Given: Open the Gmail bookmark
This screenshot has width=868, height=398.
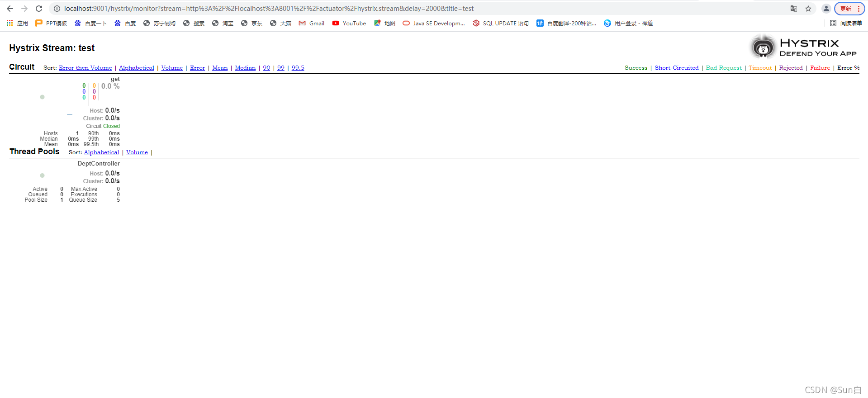Looking at the screenshot, I should pyautogui.click(x=312, y=23).
